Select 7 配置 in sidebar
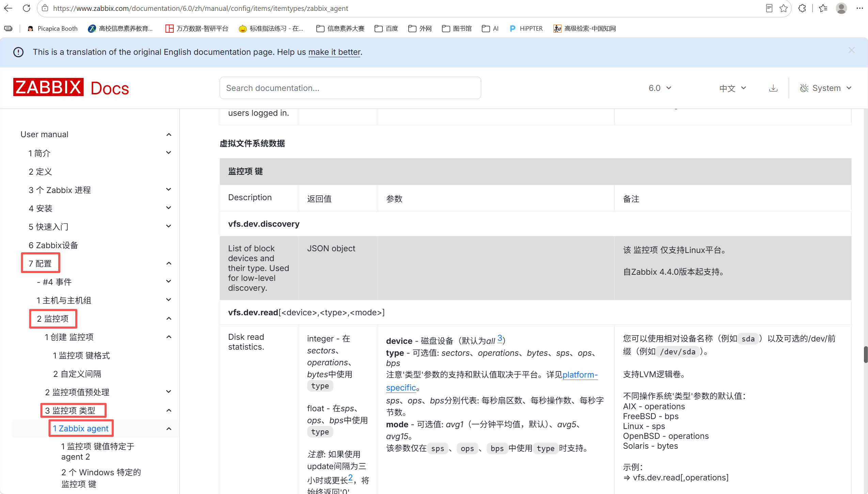This screenshot has height=494, width=868. click(x=40, y=264)
